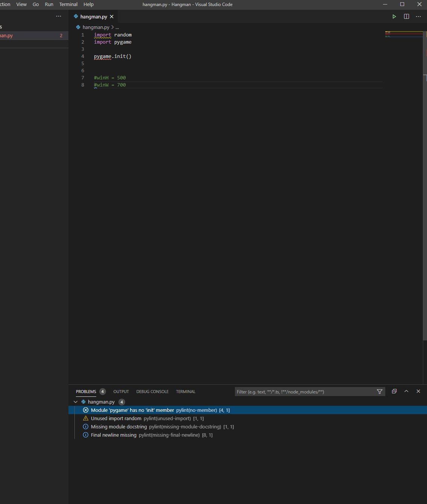Click the Python icon beside hangman.py in Problems

pos(83,402)
